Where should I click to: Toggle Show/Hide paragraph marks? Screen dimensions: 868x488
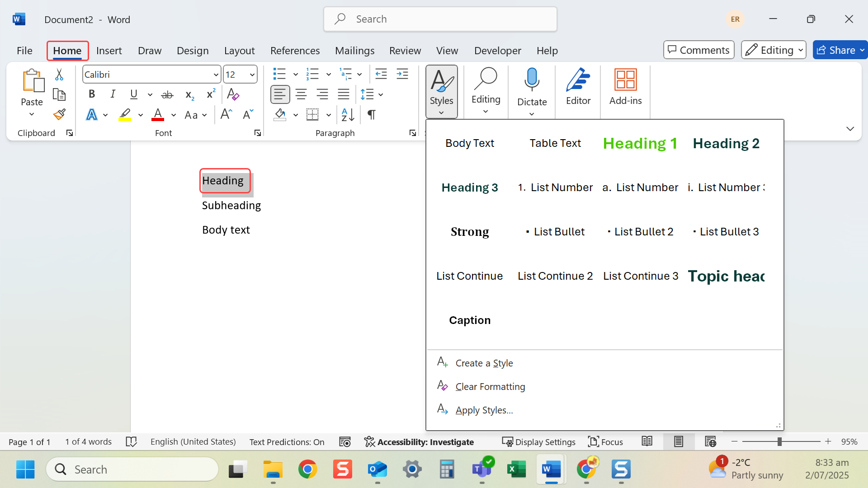(x=372, y=115)
